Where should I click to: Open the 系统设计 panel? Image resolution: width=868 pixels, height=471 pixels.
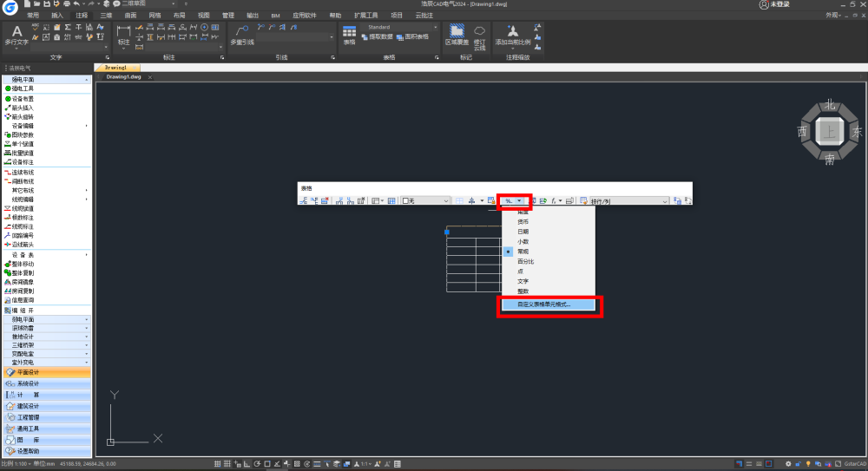coord(47,383)
